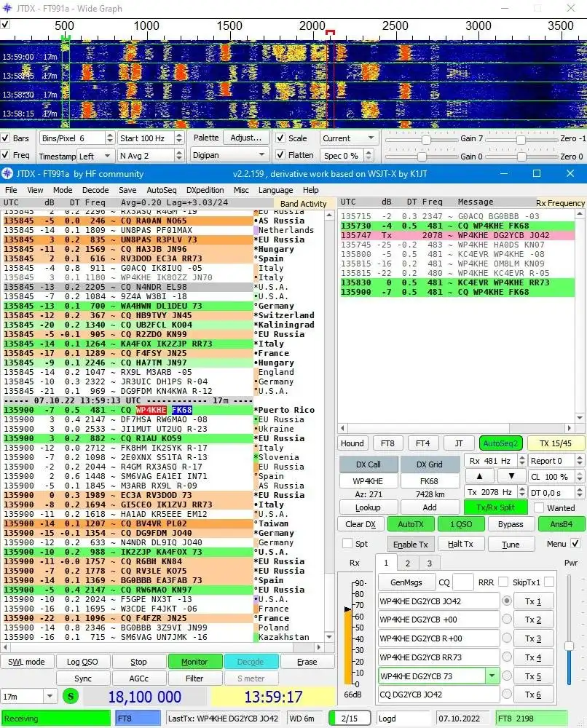Adjust the Tx 2078 Hz spinner
Viewport: 587px width, 728px height.
pos(522,492)
